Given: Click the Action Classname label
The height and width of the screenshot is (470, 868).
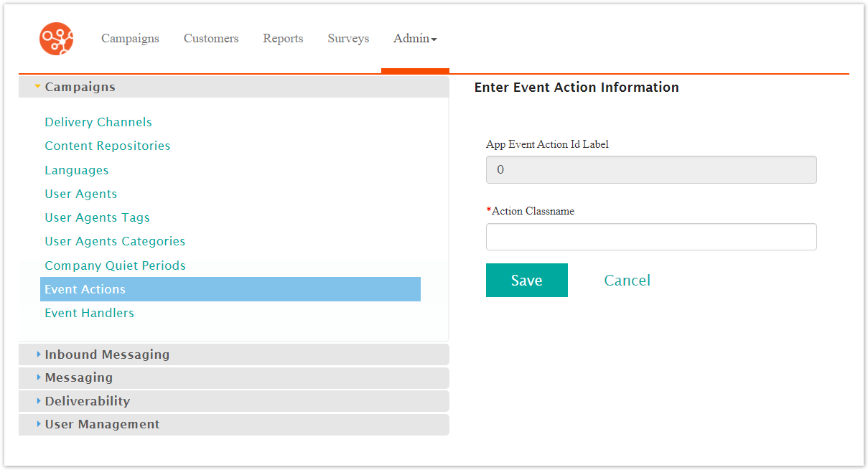Looking at the screenshot, I should coord(533,211).
